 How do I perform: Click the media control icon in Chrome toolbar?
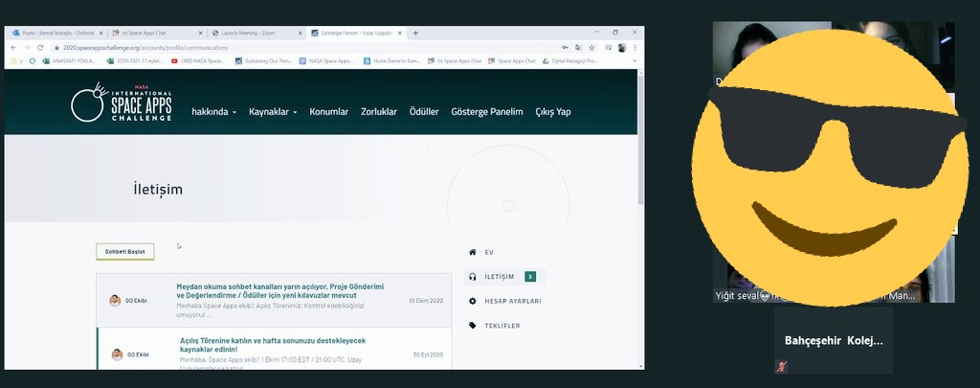coord(608,48)
